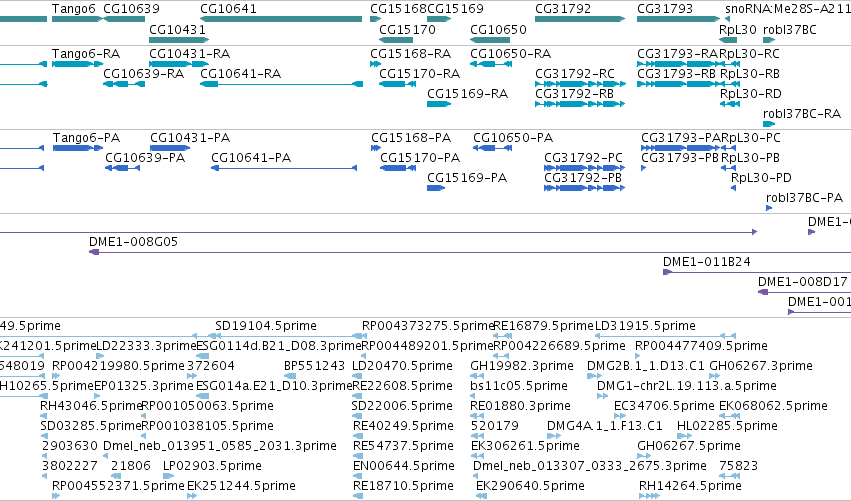
Task: Open the LD31915.5prime EST label
Action: [645, 326]
